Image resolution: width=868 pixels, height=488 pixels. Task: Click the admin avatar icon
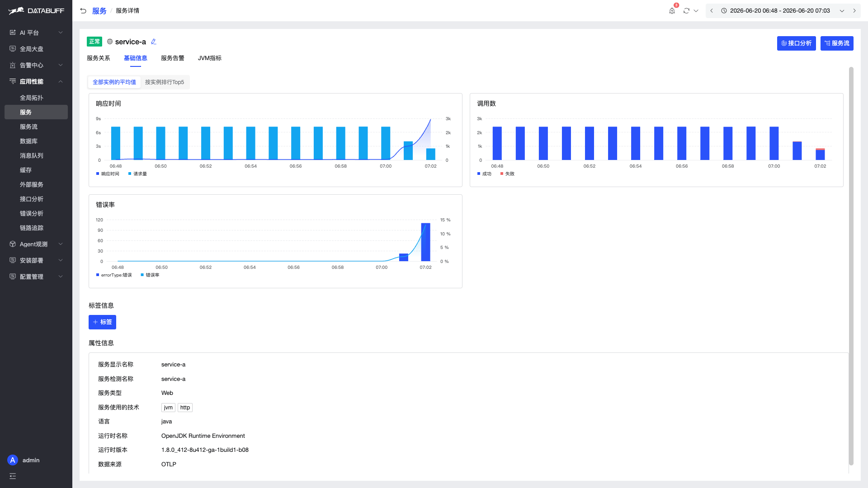(x=13, y=460)
